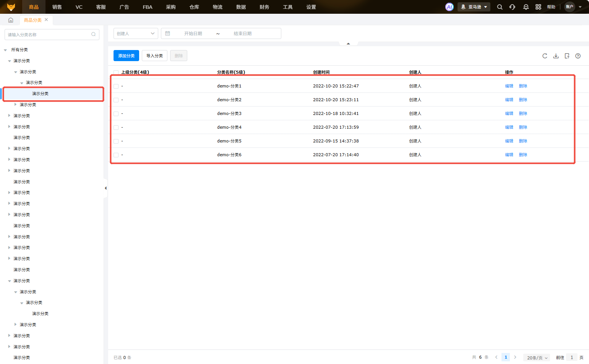The image size is (589, 364).
Task: Click the 前往 page number input
Action: coord(572,358)
